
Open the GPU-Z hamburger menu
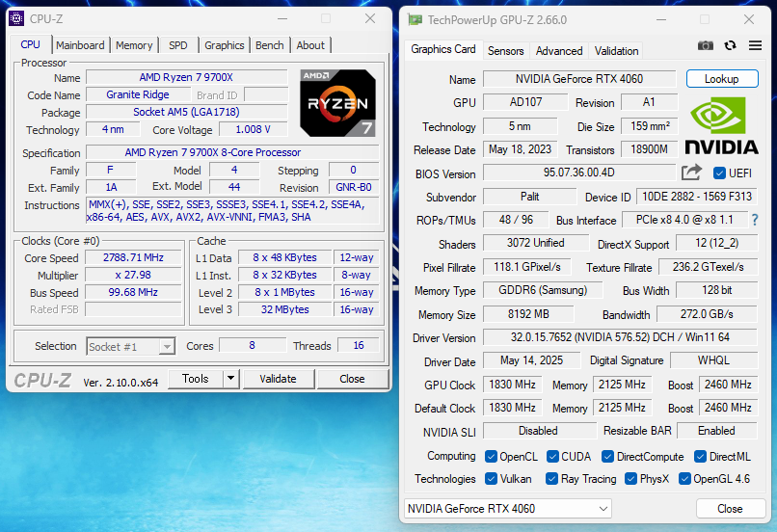(x=754, y=45)
